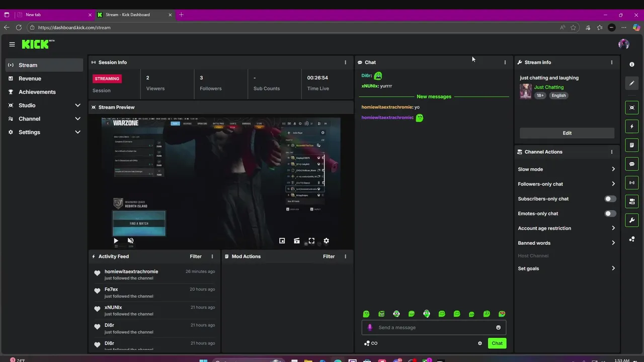This screenshot has width=644, height=362.
Task: Open chat settings gear beside Chat button
Action: point(480,343)
